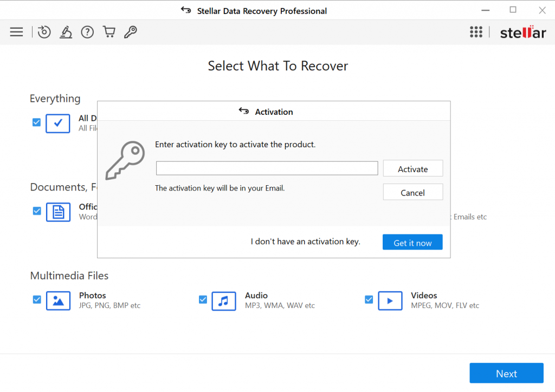Toggle the Office Documents checkbox
The height and width of the screenshot is (392, 555).
pyautogui.click(x=37, y=211)
